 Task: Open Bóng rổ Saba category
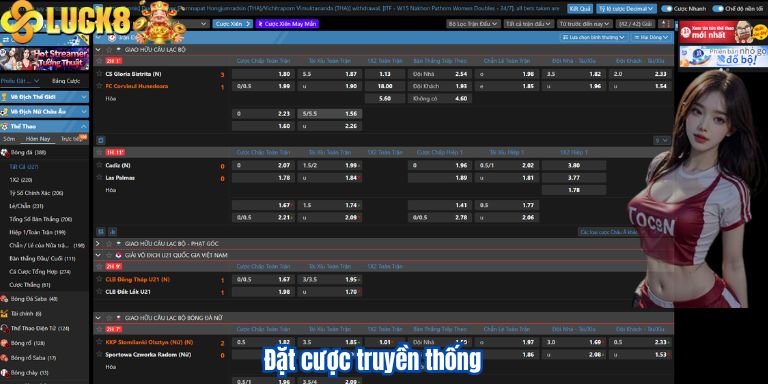(32, 358)
